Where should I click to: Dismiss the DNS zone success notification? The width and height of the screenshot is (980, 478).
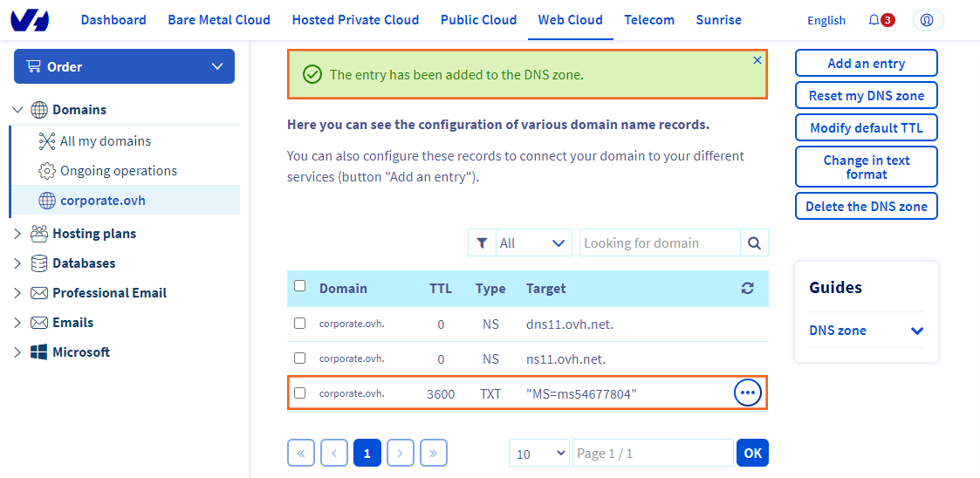click(757, 60)
